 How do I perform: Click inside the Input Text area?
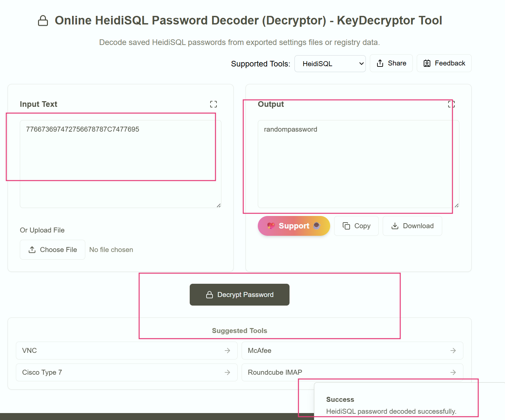point(120,163)
